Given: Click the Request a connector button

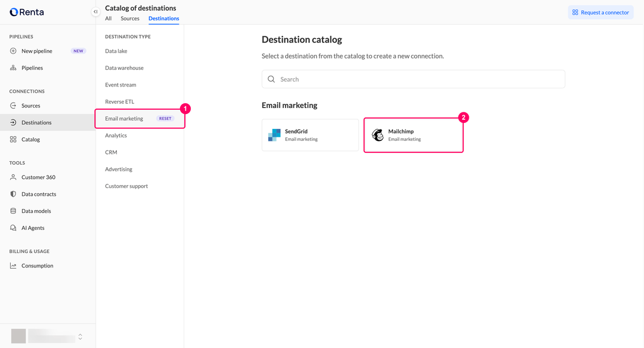Looking at the screenshot, I should coord(601,13).
